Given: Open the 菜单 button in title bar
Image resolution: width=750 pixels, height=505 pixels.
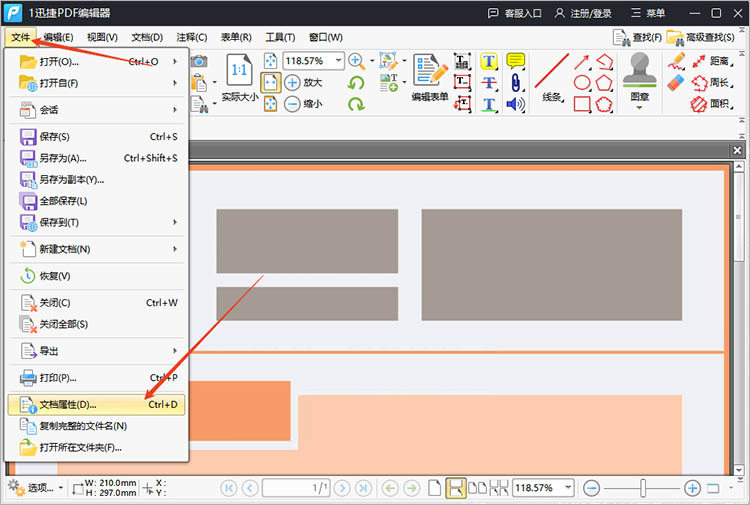Looking at the screenshot, I should (648, 13).
